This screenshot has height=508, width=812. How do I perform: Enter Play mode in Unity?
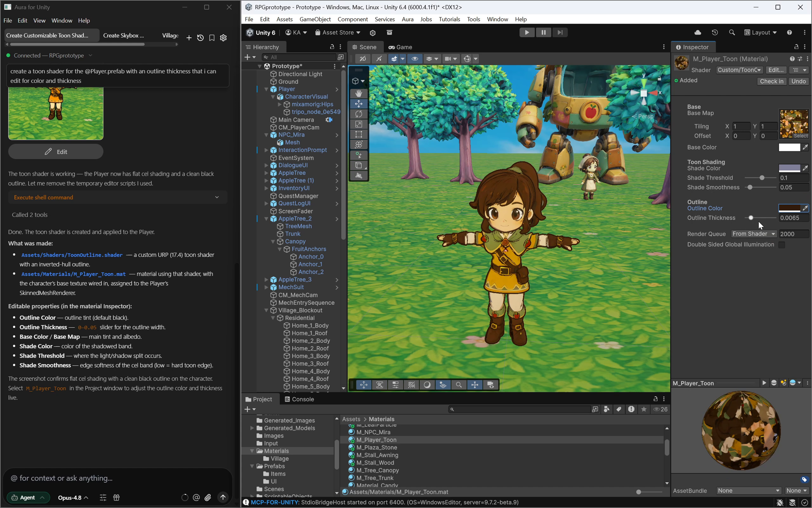(x=527, y=32)
